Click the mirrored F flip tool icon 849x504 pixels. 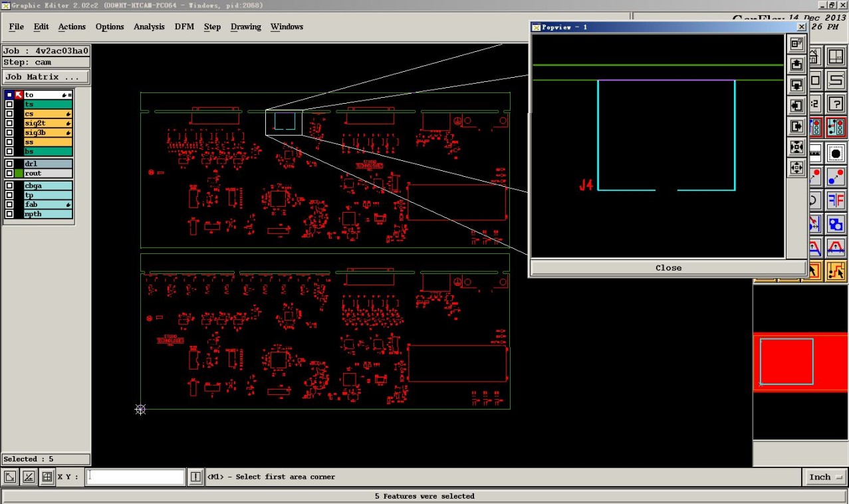click(x=836, y=200)
